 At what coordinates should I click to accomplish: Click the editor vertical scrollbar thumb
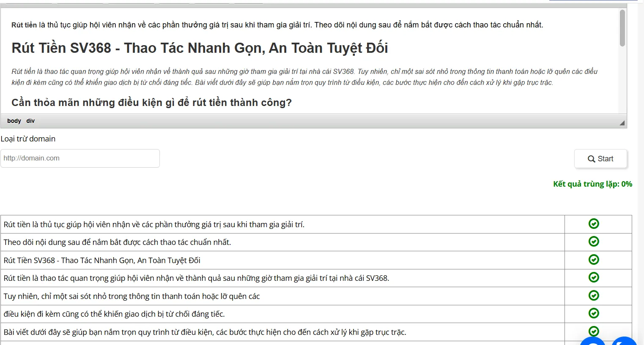click(x=622, y=28)
